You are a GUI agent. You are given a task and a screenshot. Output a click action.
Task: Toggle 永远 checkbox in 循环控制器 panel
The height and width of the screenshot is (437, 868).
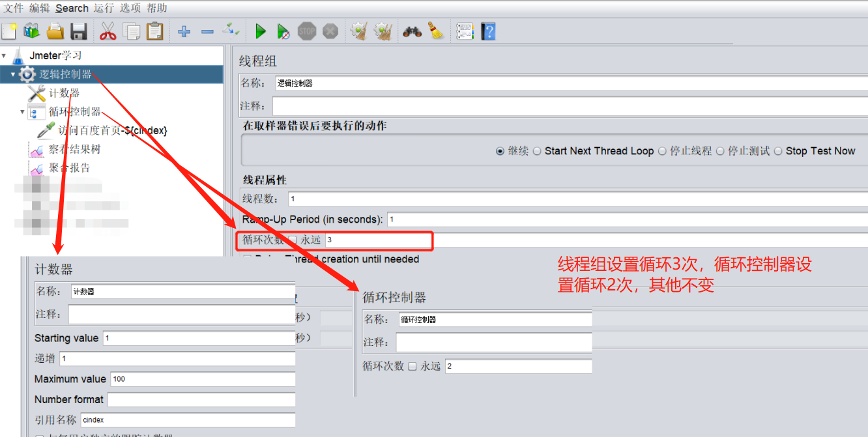412,366
